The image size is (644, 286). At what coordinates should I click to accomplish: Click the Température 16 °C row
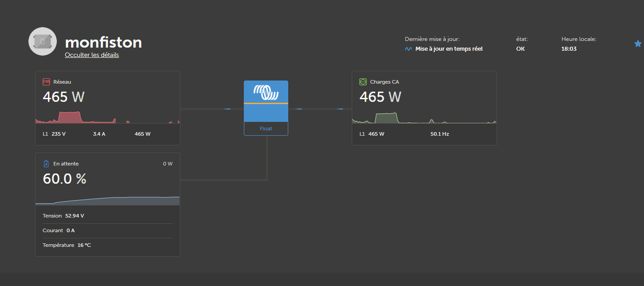point(107,245)
